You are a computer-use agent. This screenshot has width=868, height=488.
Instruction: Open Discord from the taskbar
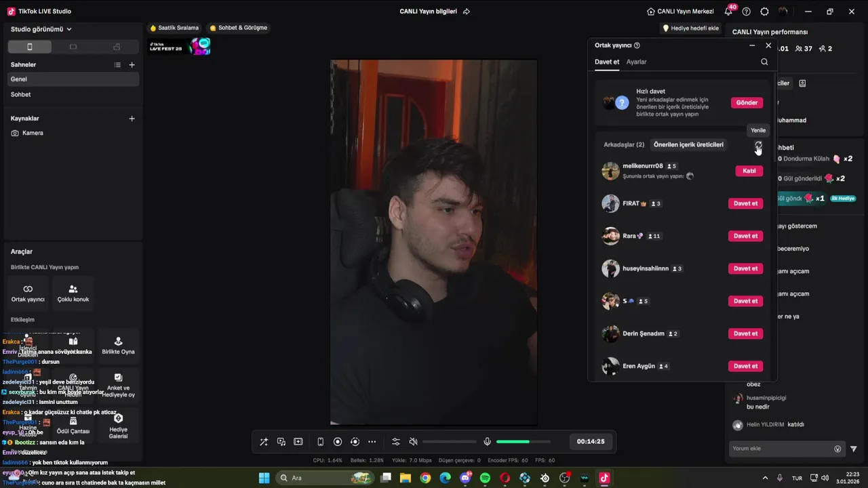point(465,478)
